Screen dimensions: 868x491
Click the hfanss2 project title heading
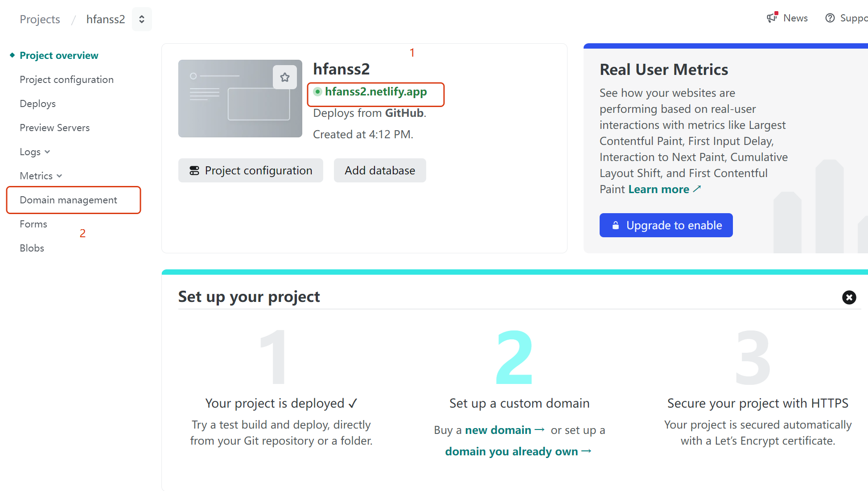coord(341,69)
